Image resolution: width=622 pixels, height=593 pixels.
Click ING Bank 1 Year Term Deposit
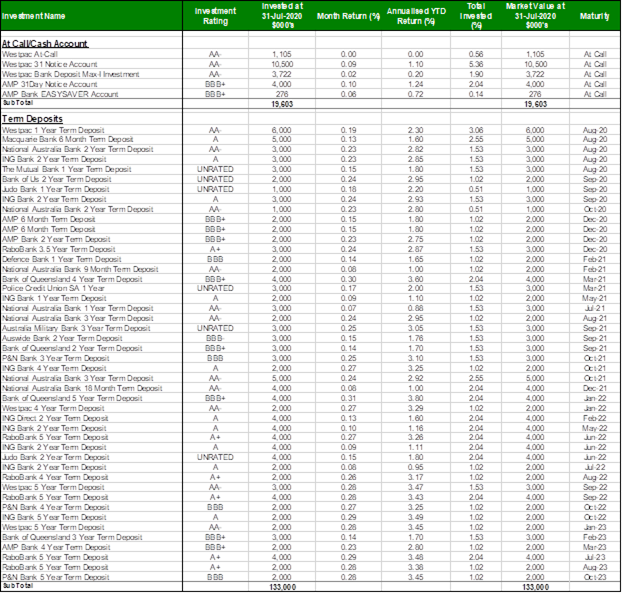point(54,298)
